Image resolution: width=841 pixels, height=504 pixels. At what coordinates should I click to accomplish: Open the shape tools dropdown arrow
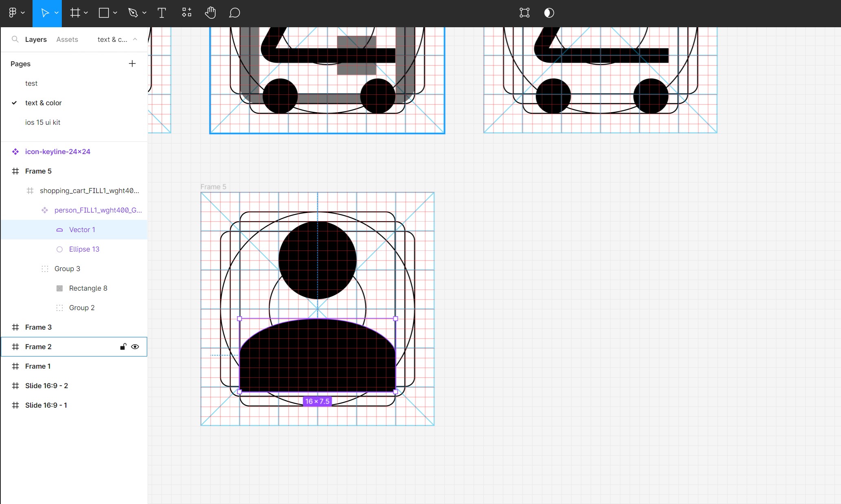[x=115, y=13]
